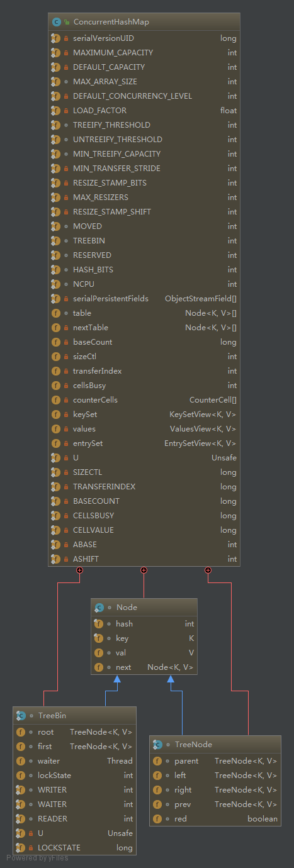The height and width of the screenshot is (868, 294).
Task: Select the lockState field in TreeBin
Action: pyautogui.click(x=74, y=776)
